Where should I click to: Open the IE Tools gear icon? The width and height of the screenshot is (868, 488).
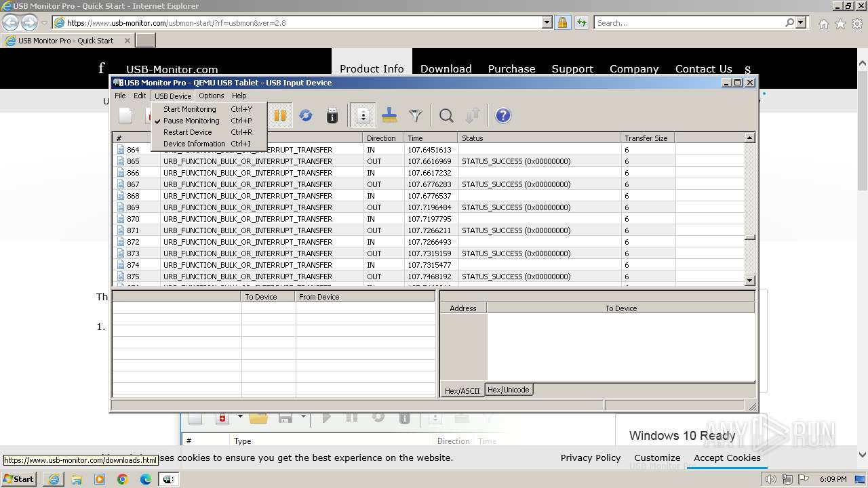[857, 24]
